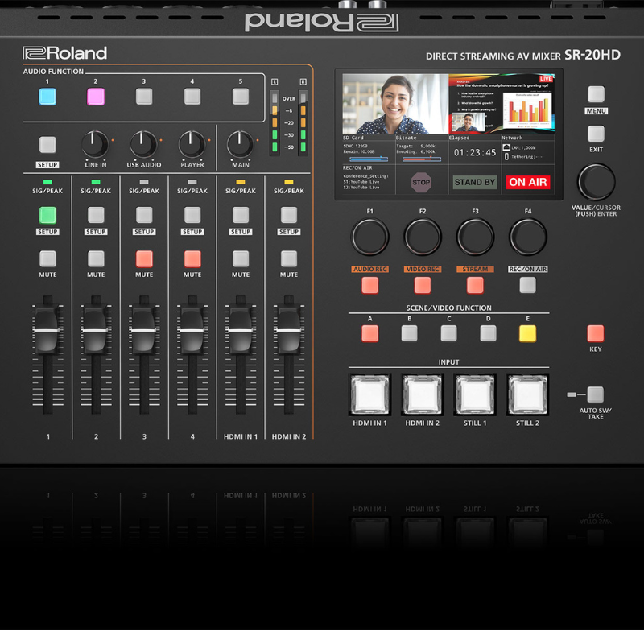
Task: Toggle MUTE on HDMI IN 2 channel
Action: pyautogui.click(x=289, y=258)
